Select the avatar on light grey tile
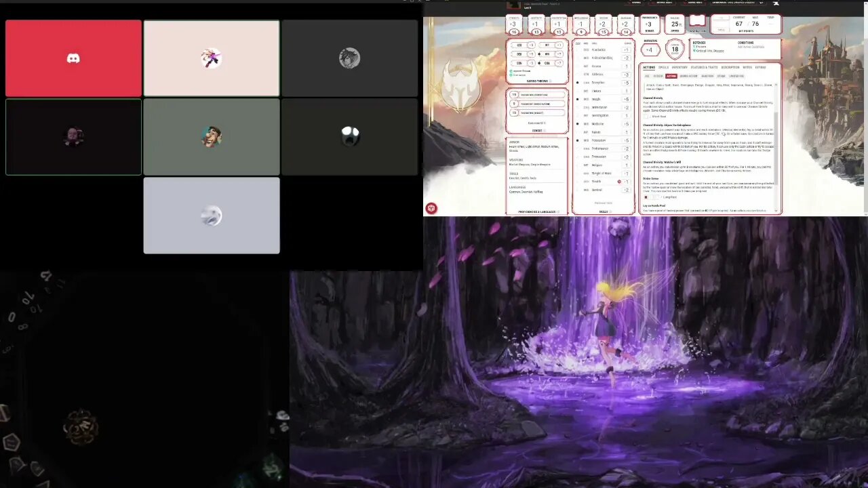 tap(212, 216)
